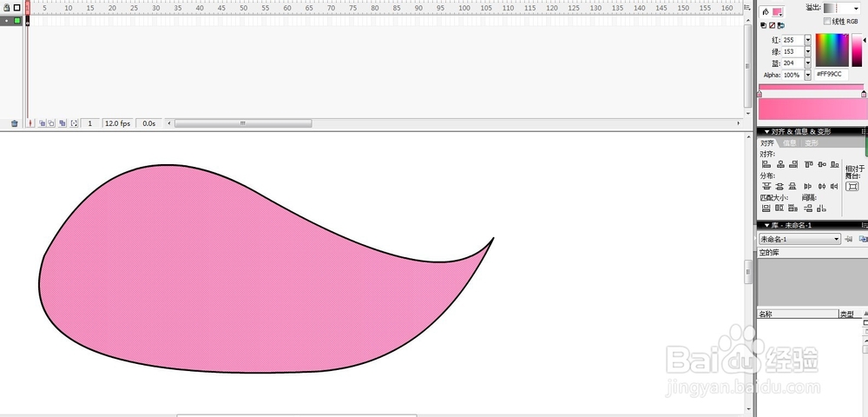Open the pink fill color swatch
Image resolution: width=868 pixels, height=417 pixels.
778,12
